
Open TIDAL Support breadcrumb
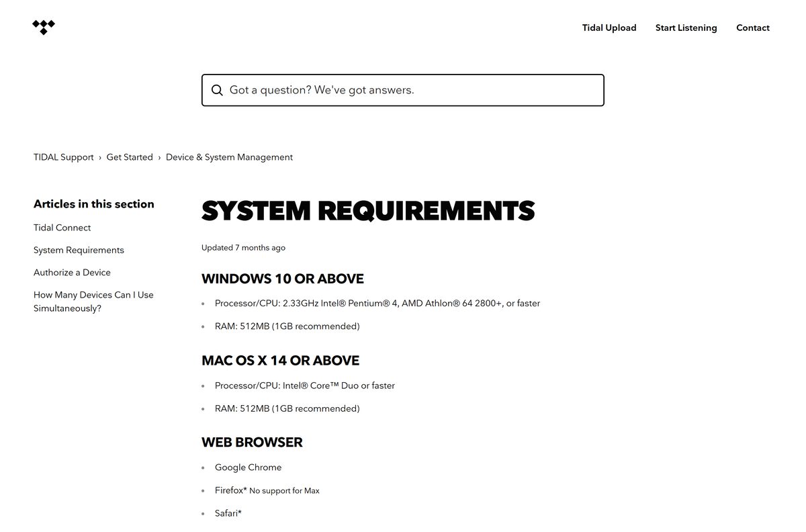tap(64, 157)
